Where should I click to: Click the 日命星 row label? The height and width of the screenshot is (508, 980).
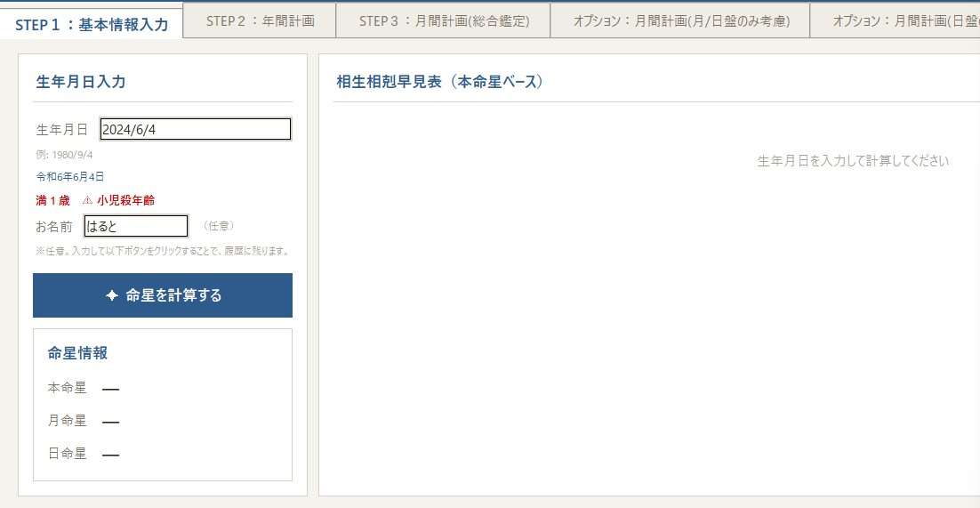pyautogui.click(x=67, y=453)
